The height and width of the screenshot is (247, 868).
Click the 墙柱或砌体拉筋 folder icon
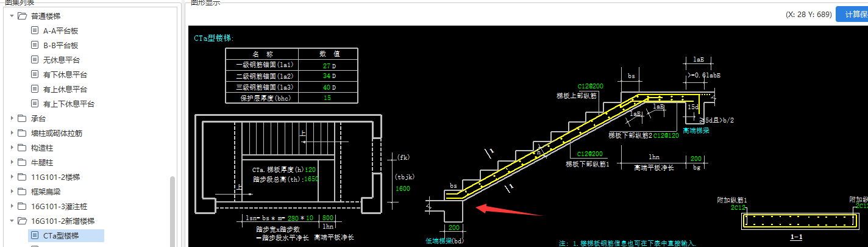point(22,133)
